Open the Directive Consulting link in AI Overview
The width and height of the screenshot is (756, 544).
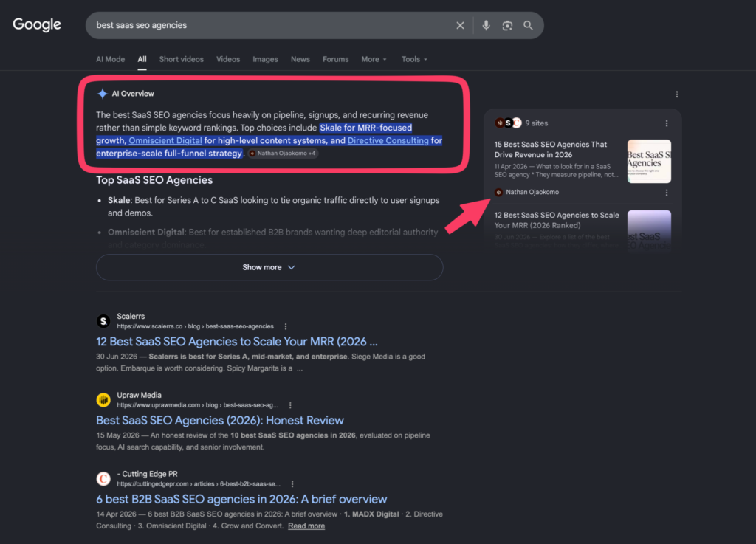pos(388,141)
